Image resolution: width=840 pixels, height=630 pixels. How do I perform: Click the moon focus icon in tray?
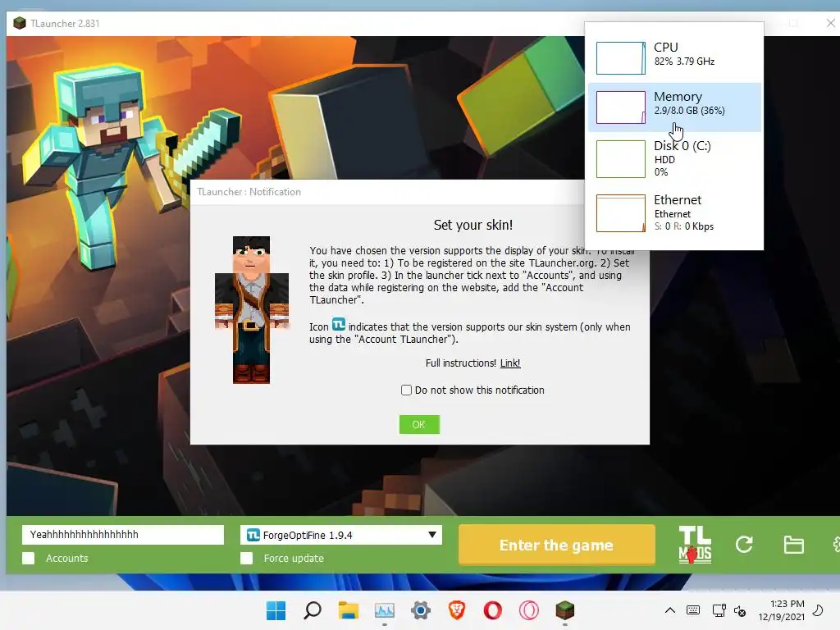818,610
